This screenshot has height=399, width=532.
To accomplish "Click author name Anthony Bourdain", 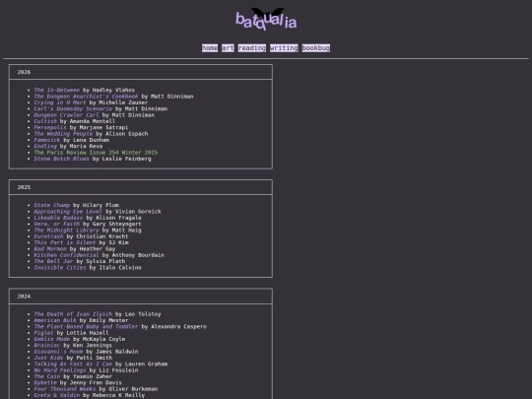I will [138, 255].
